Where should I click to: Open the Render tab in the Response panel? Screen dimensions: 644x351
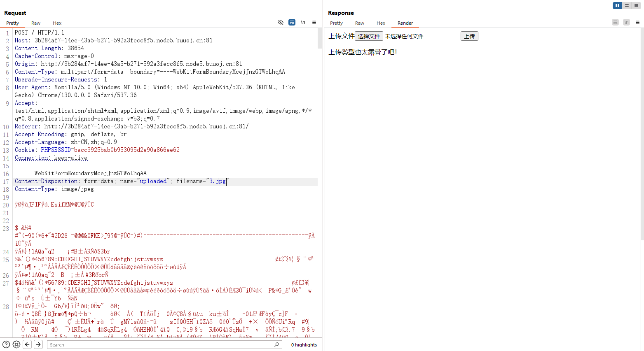pyautogui.click(x=405, y=23)
